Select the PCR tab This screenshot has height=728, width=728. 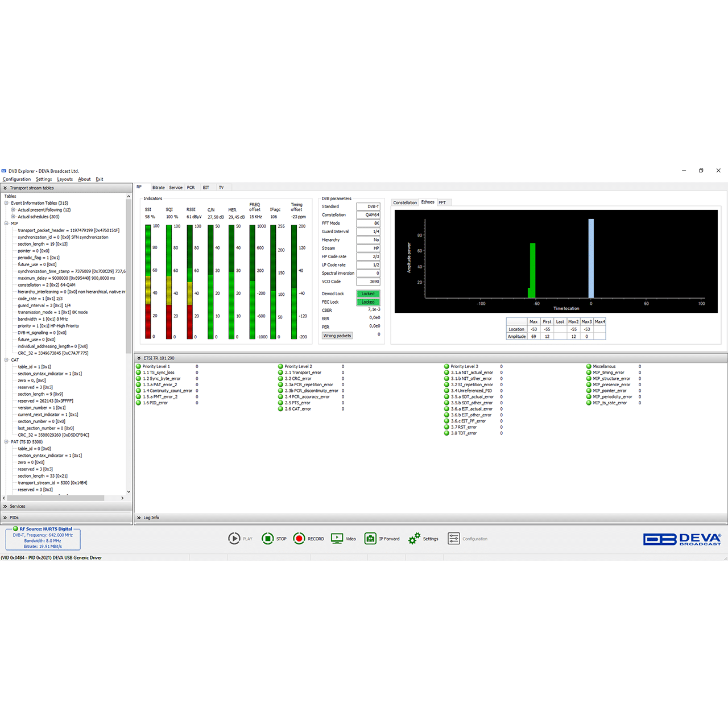(191, 188)
